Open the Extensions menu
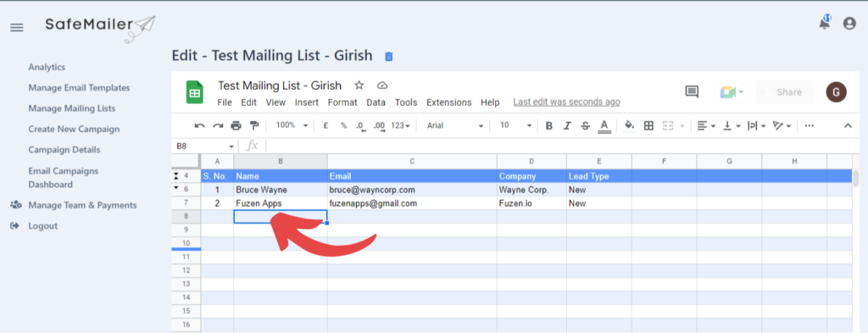 [449, 103]
